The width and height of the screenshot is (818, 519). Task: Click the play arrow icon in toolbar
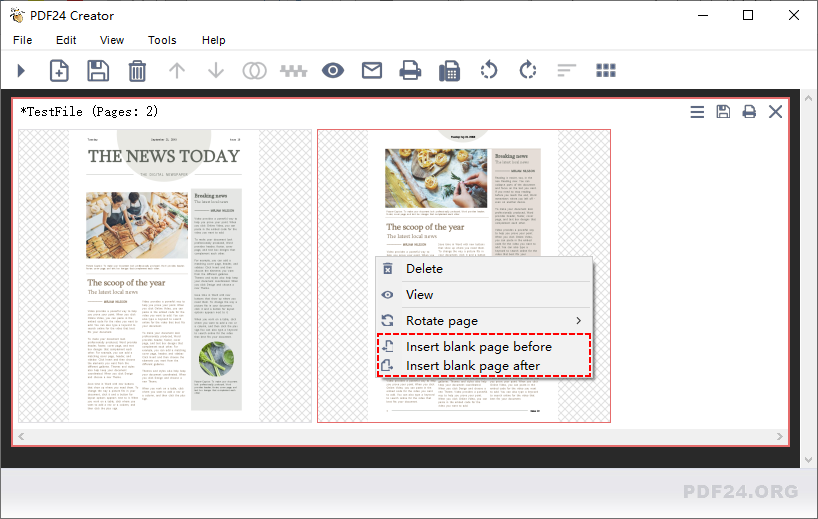[x=21, y=70]
